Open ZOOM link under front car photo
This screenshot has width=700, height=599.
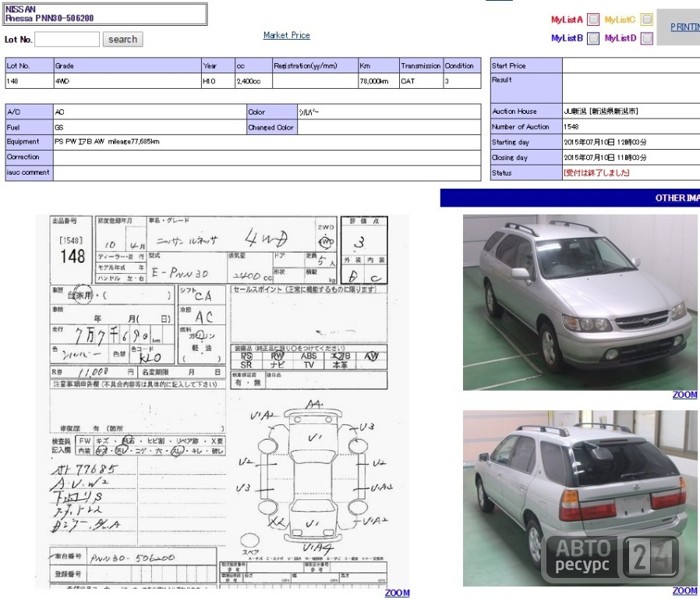pyautogui.click(x=685, y=395)
